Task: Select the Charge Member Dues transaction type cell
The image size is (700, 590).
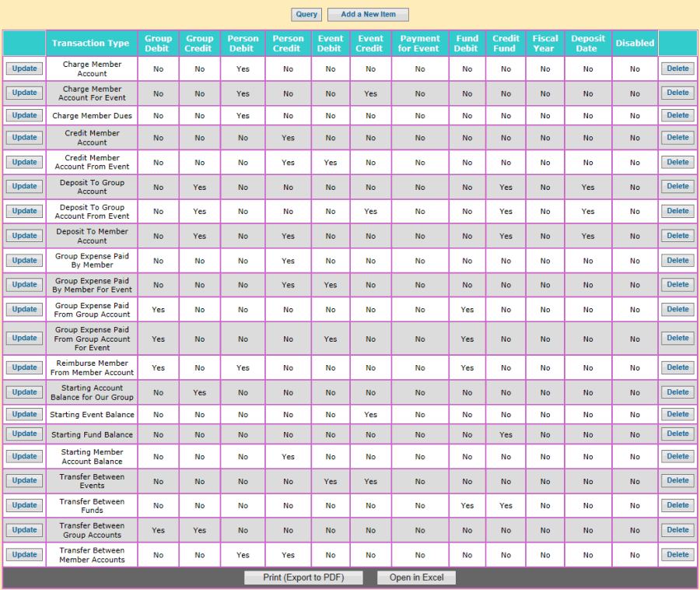Action: tap(92, 116)
